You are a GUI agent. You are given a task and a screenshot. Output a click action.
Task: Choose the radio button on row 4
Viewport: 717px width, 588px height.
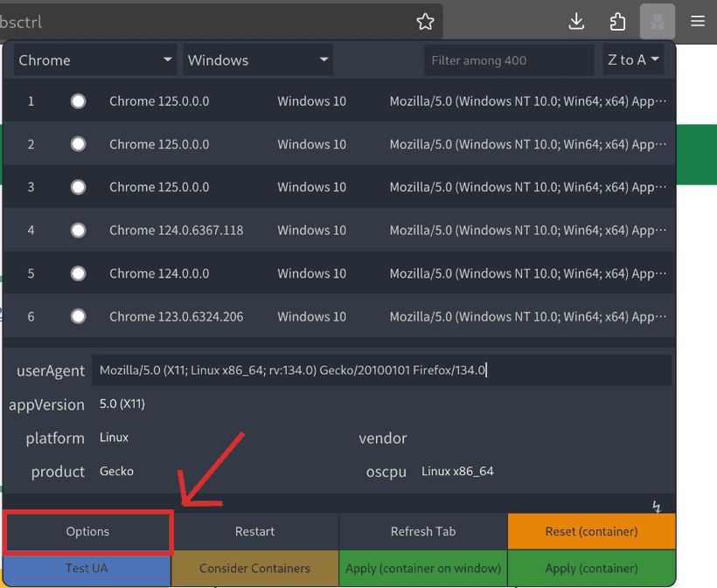78,230
